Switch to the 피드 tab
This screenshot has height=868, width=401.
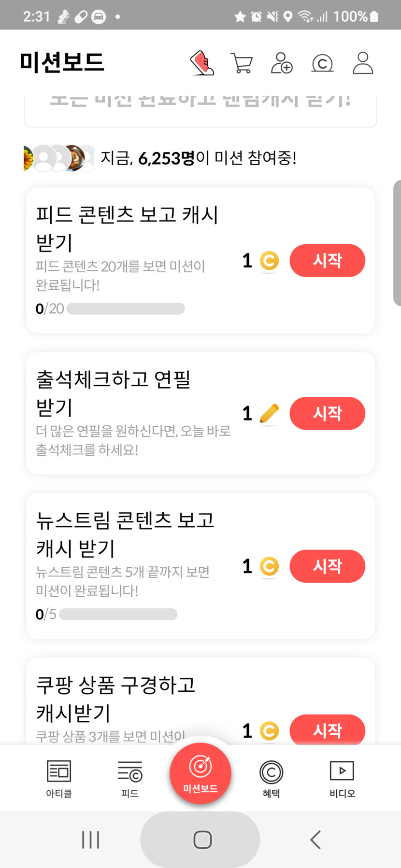click(x=130, y=778)
